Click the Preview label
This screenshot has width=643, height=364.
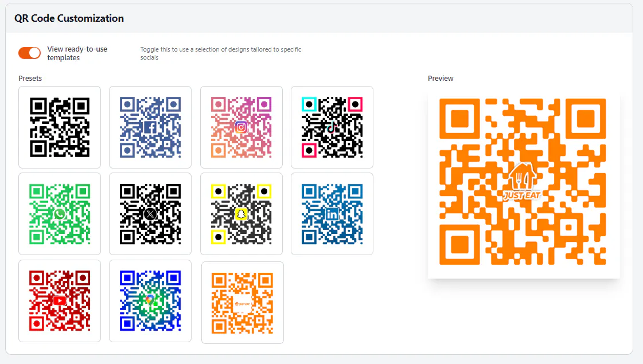pyautogui.click(x=441, y=79)
